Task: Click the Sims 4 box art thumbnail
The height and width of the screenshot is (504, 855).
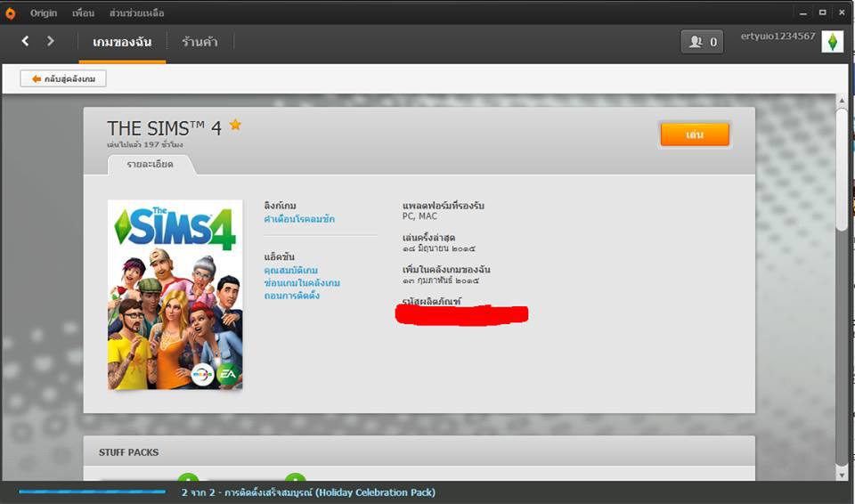Action: [x=175, y=295]
